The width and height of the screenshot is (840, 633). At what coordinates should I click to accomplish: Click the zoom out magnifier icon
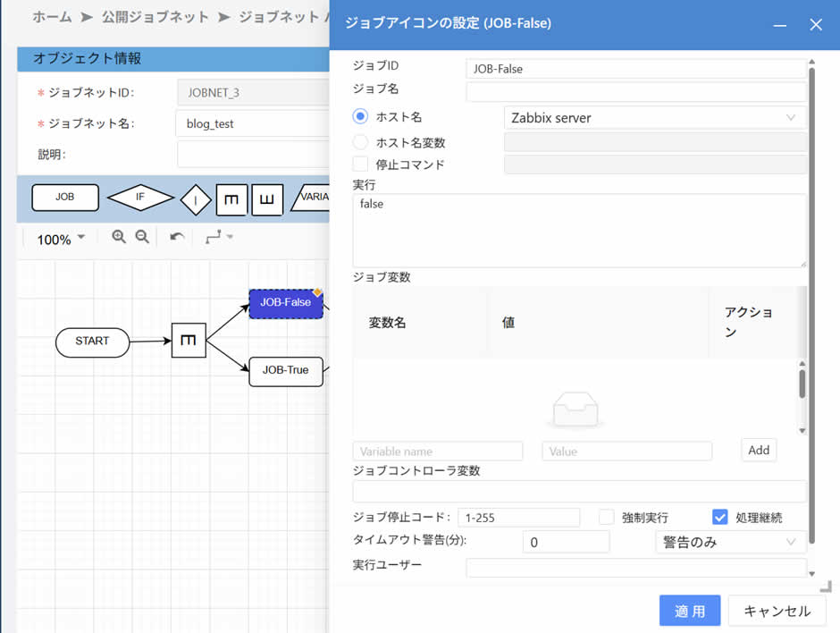[x=142, y=237]
